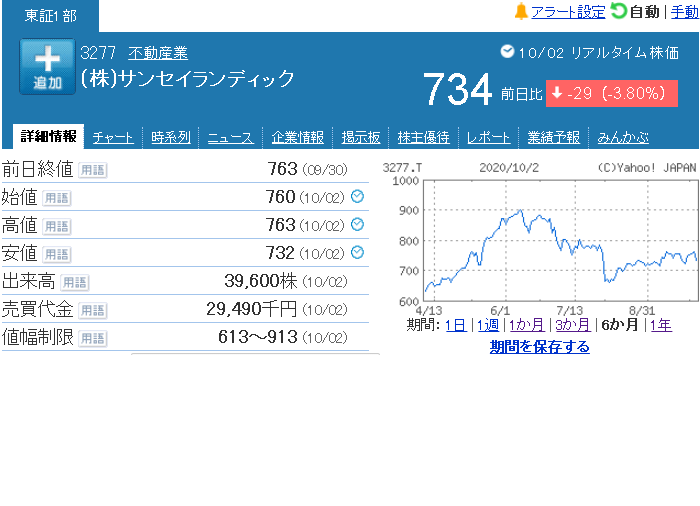The image size is (700, 506).
Task: Click the green auto-refresh icon
Action: point(619,11)
